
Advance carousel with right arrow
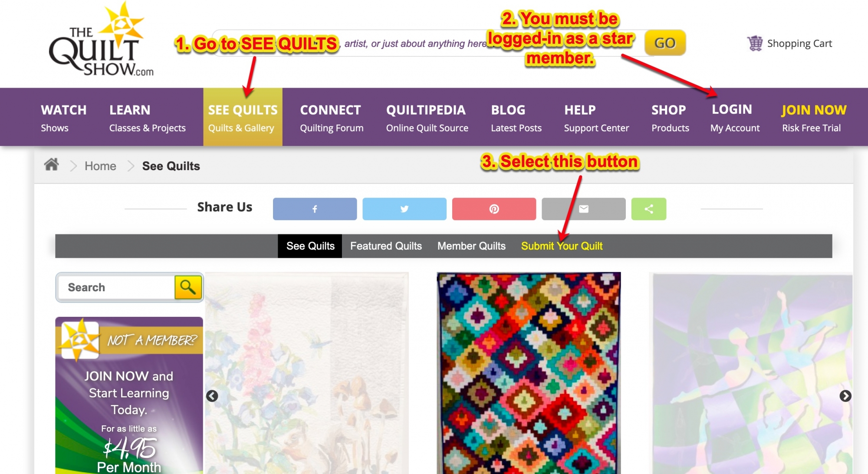click(x=845, y=395)
